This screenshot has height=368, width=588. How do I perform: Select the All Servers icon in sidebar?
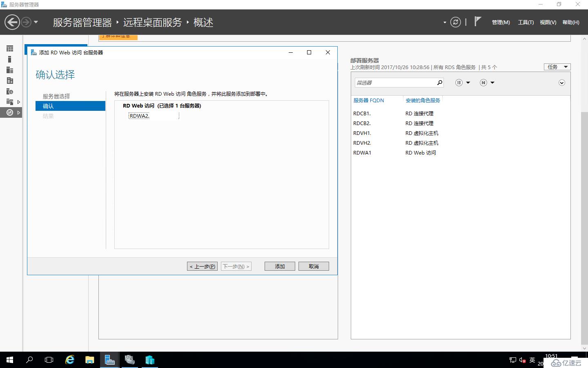[x=10, y=70]
